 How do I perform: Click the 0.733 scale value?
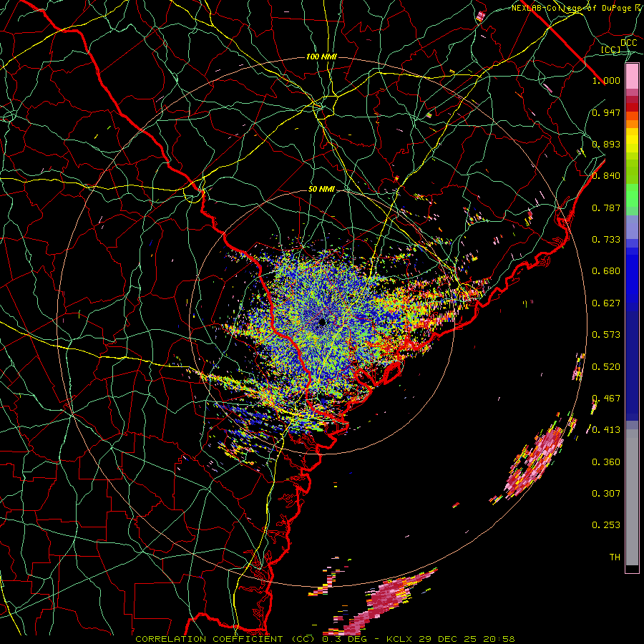click(606, 240)
